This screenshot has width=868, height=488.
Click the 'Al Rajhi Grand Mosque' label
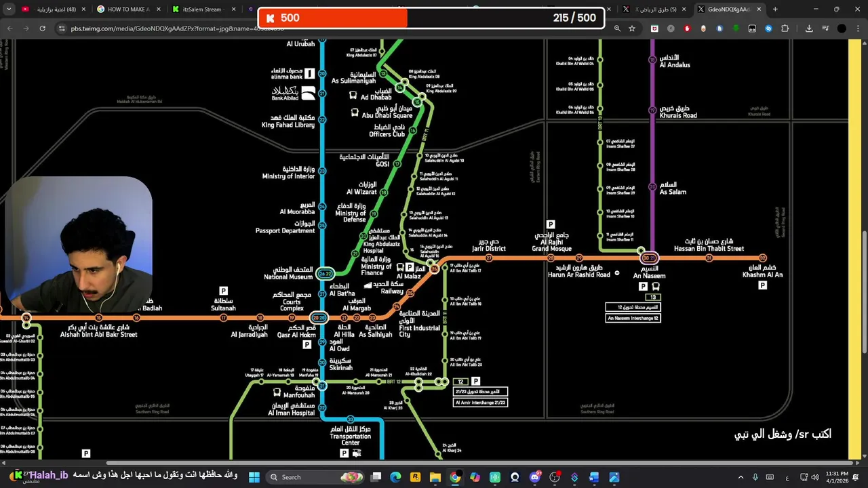[551, 242]
